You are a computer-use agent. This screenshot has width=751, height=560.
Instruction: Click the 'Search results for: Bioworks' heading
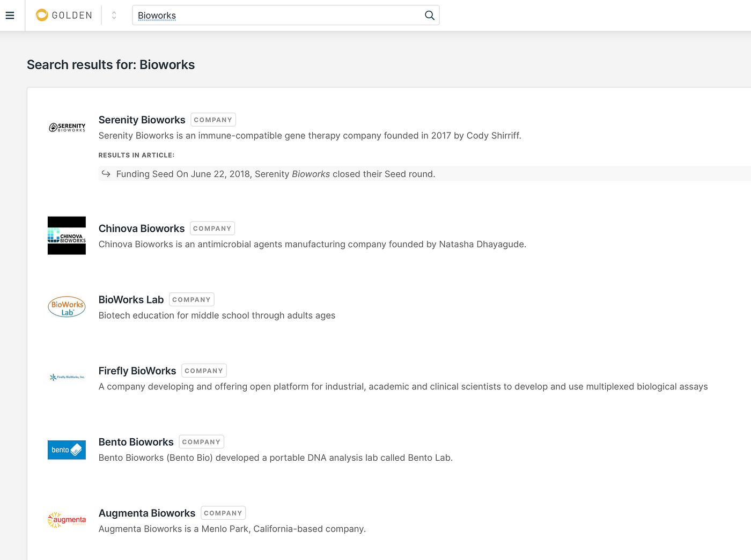point(111,65)
